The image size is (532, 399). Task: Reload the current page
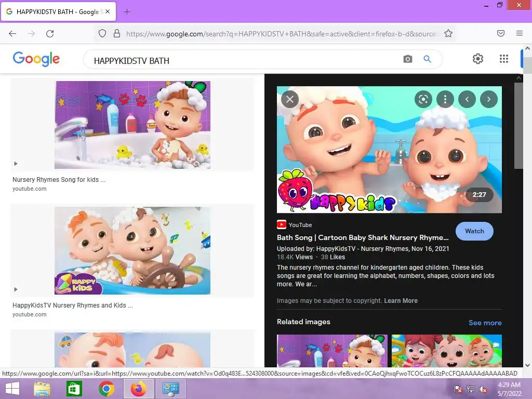[x=50, y=34]
